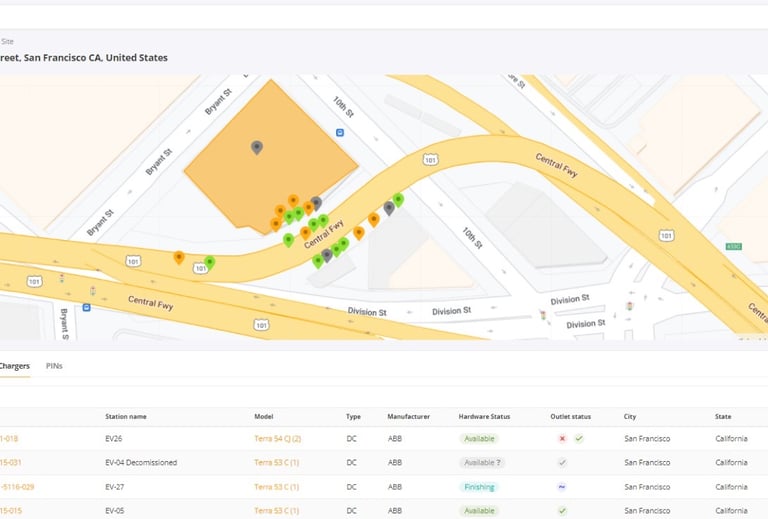Screen dimensions: 768x519
Task: Click the transit stop icon beside Bryant St at the bottom
Action: (87, 307)
